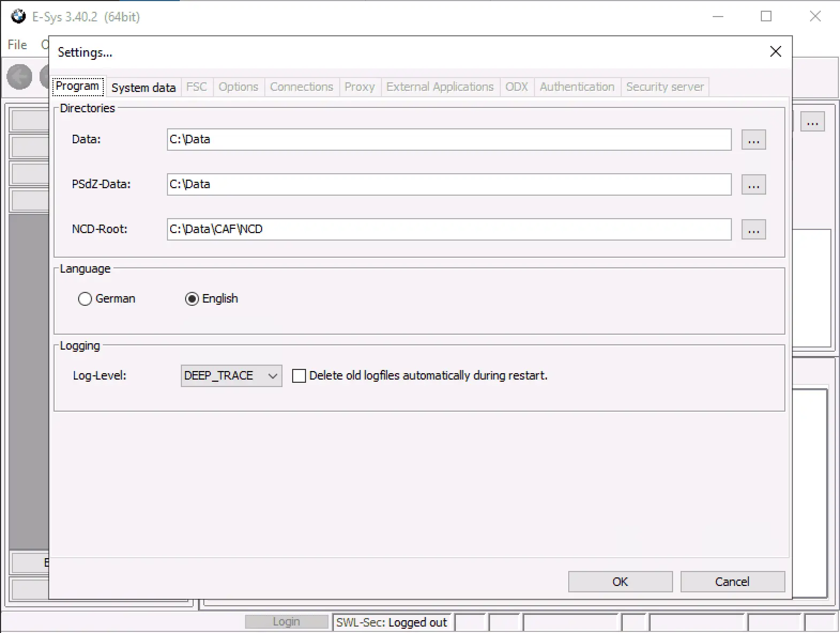Cancel the Settings dialog
This screenshot has height=633, width=840.
tap(732, 582)
